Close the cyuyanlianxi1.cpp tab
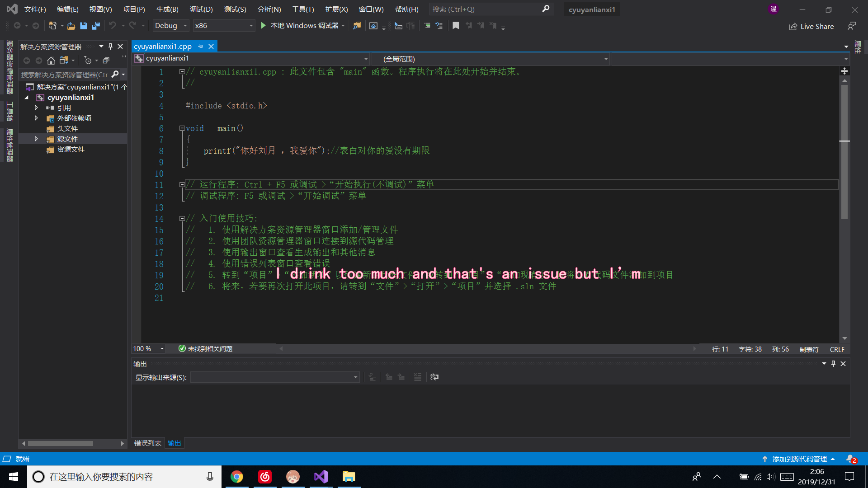Viewport: 868px width, 488px height. pos(211,46)
